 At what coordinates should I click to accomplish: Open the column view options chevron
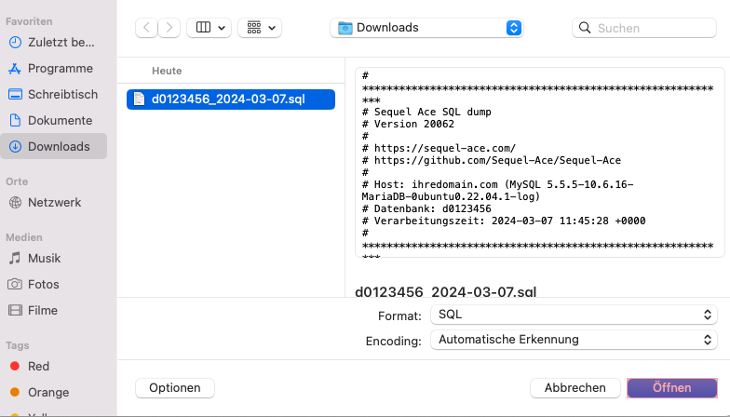(x=222, y=28)
